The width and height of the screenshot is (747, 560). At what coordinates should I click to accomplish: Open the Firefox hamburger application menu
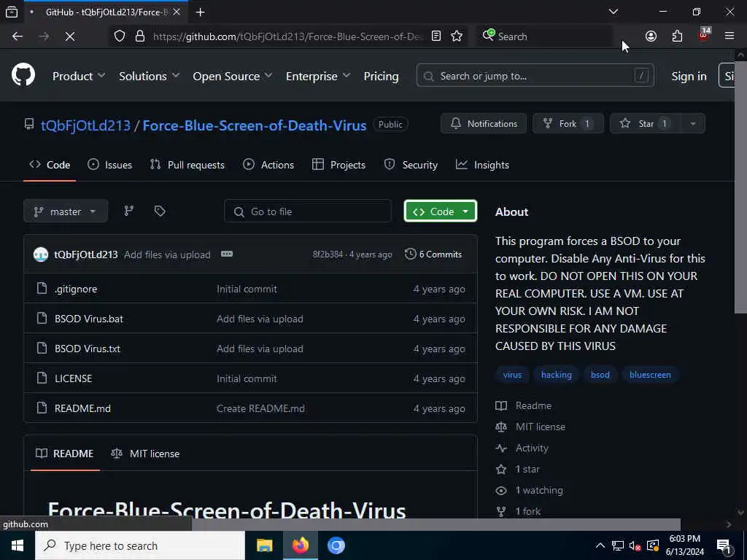(729, 36)
